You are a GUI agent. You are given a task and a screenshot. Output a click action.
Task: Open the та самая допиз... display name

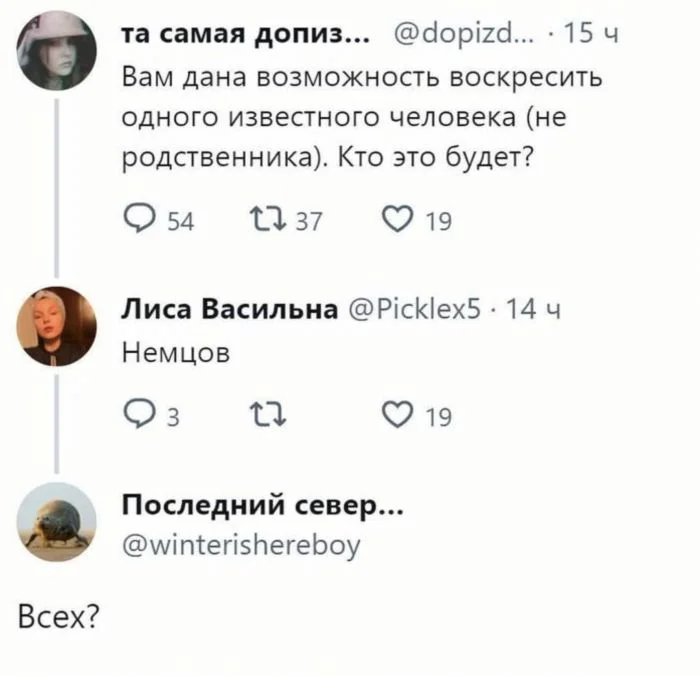click(246, 37)
